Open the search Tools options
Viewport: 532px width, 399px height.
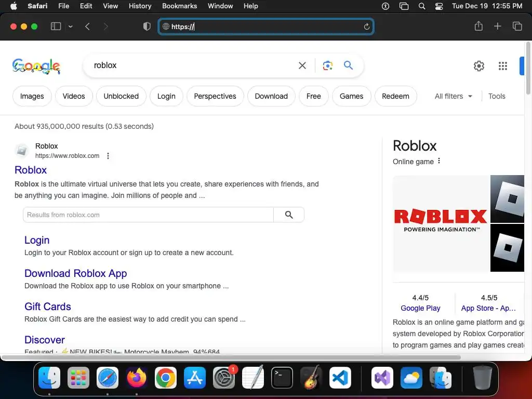[x=497, y=96]
